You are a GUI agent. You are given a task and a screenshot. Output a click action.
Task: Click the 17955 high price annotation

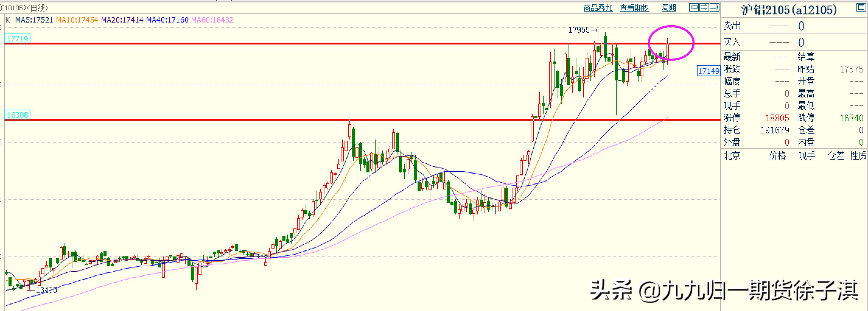[579, 30]
